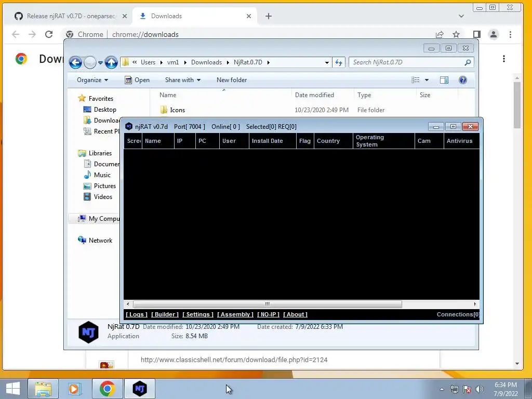Click the change view icon

point(416,80)
